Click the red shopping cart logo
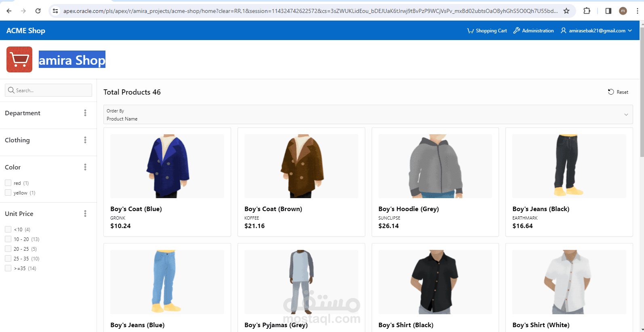Viewport: 644px width, 332px height. [19, 59]
